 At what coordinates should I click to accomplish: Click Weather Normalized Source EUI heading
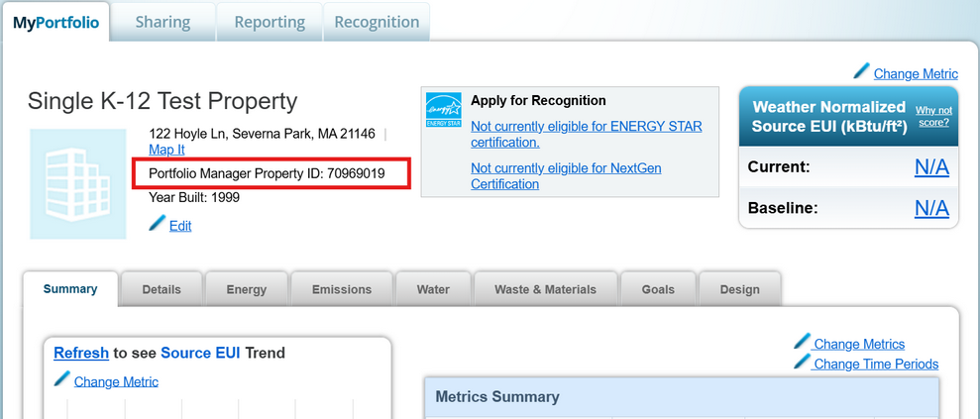[829, 116]
